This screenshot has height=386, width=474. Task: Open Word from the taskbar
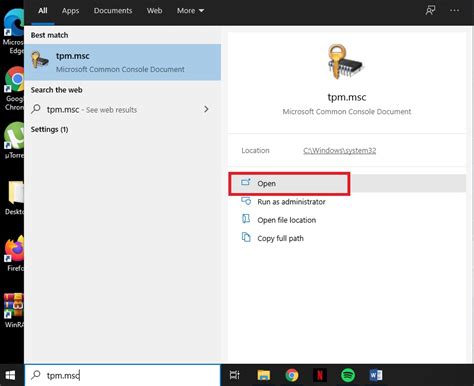pyautogui.click(x=376, y=375)
